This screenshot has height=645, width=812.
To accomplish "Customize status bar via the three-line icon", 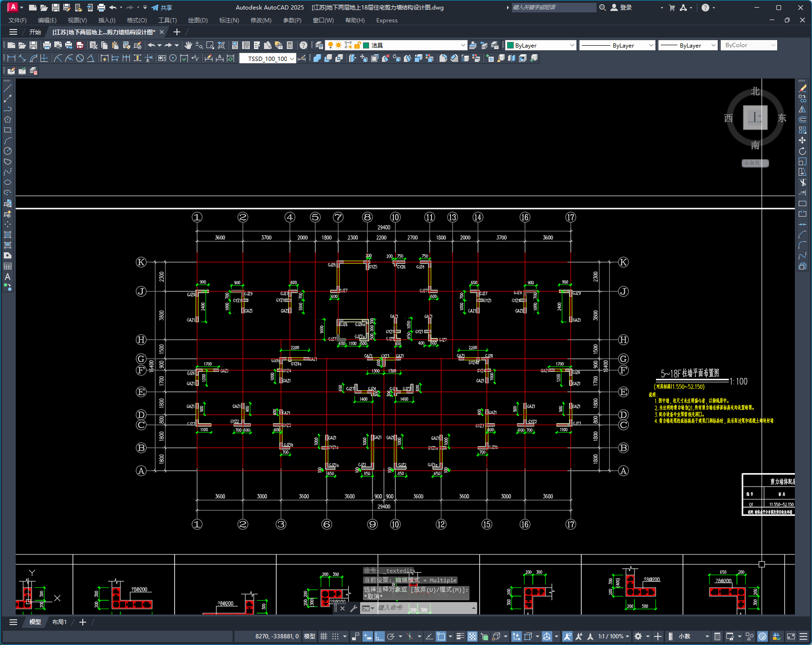I will click(x=803, y=636).
